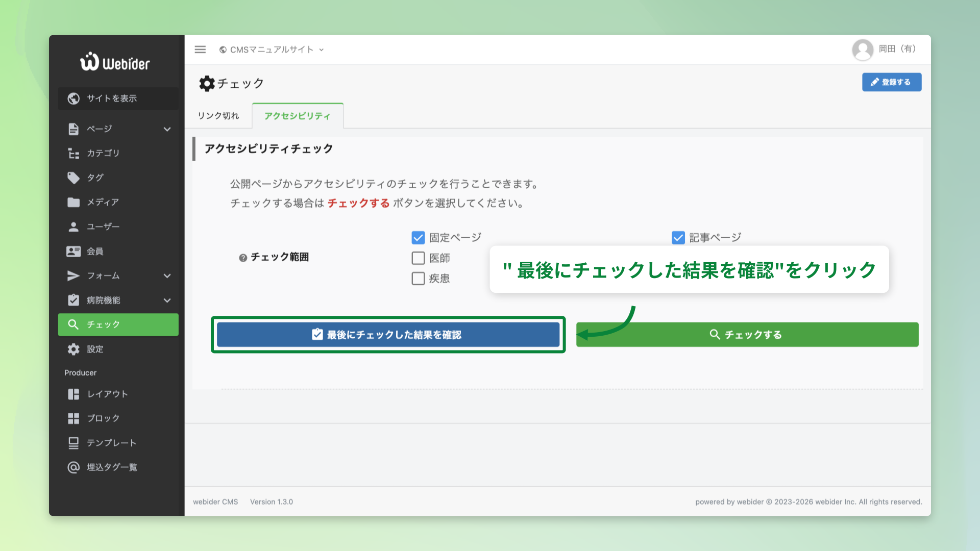This screenshot has width=980, height=551.
Task: Click the Producer section label
Action: 80,373
